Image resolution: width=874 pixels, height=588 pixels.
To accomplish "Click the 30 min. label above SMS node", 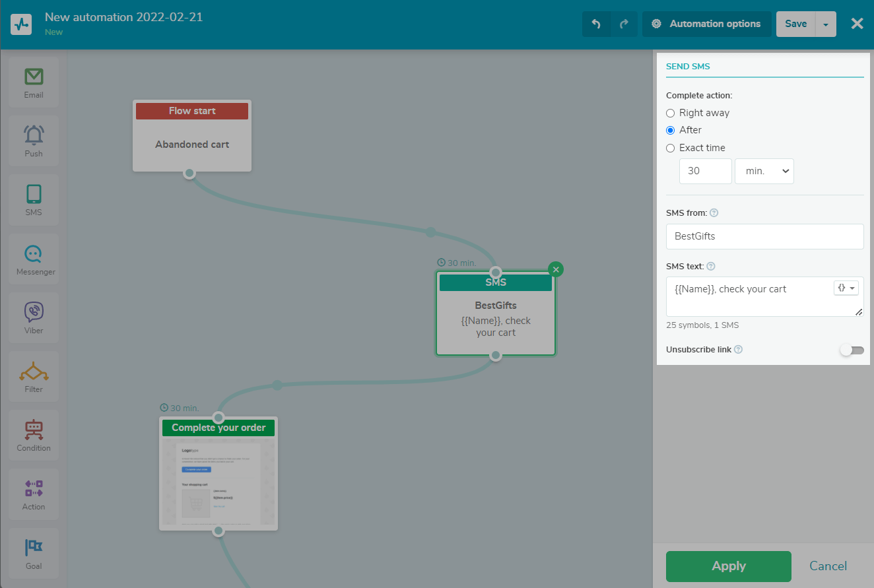I will click(x=456, y=263).
